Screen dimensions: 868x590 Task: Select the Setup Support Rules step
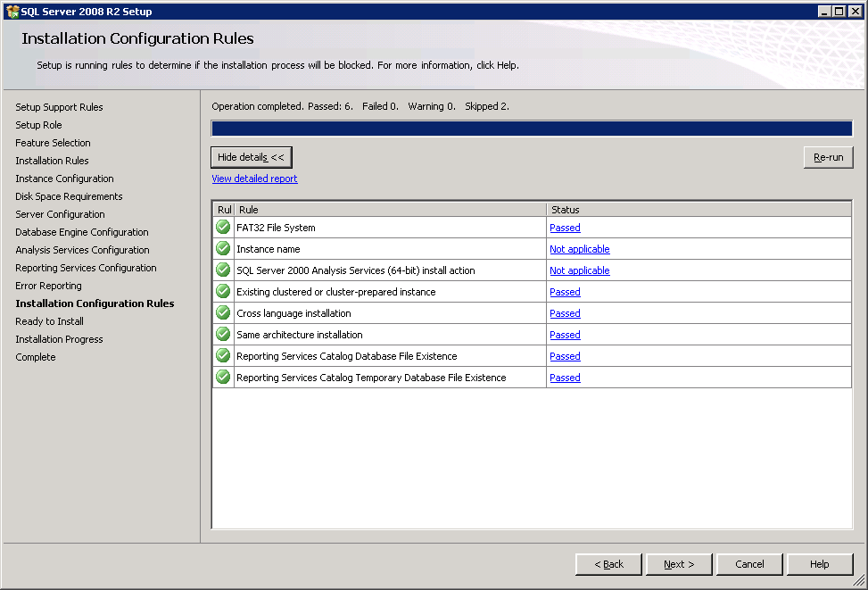(59, 107)
